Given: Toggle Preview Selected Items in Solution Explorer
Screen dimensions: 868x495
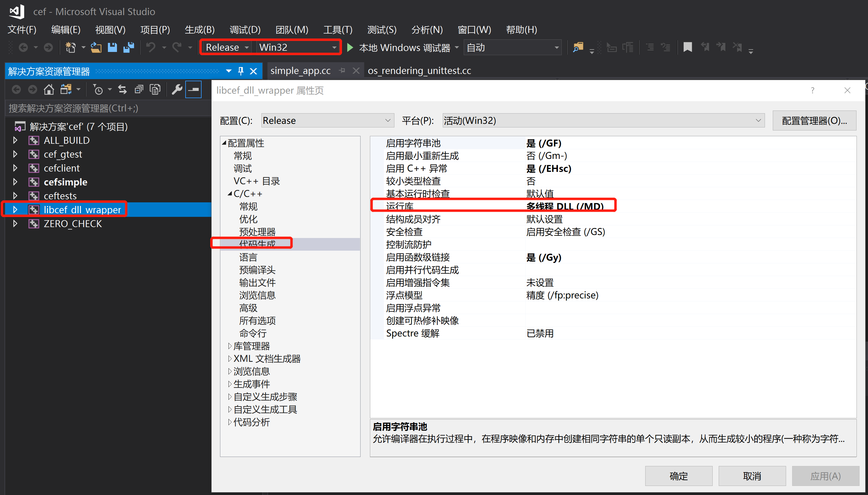Looking at the screenshot, I should [155, 89].
